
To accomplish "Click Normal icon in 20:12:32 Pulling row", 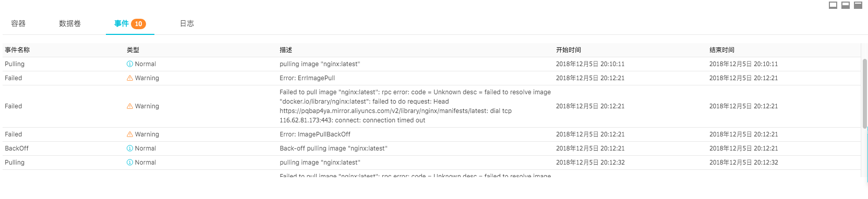I will [130, 163].
